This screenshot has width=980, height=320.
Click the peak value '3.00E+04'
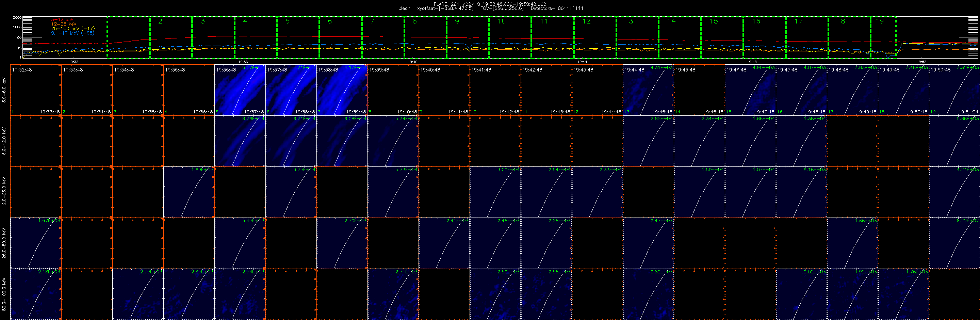[509, 169]
